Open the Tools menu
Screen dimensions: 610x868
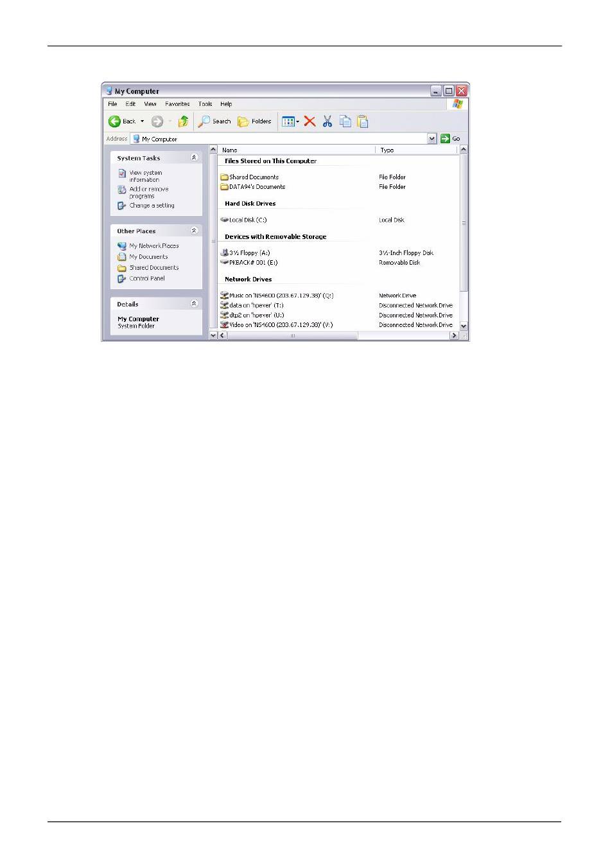coord(205,104)
